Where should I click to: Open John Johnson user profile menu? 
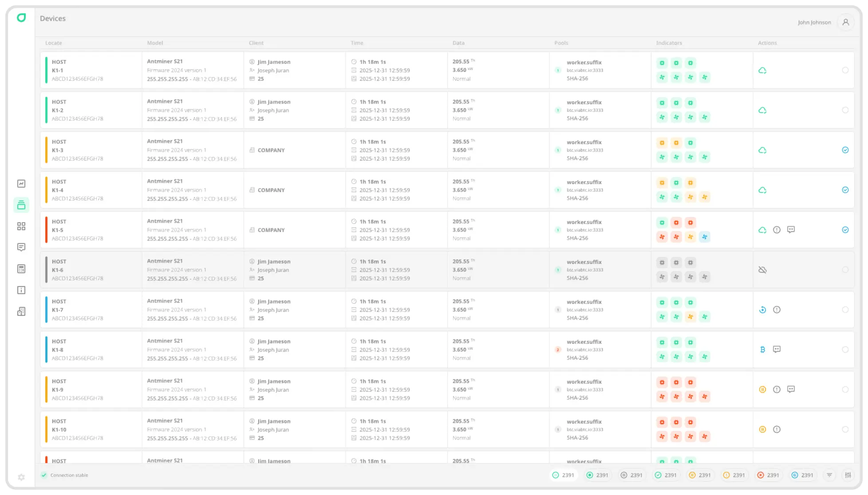(x=845, y=22)
